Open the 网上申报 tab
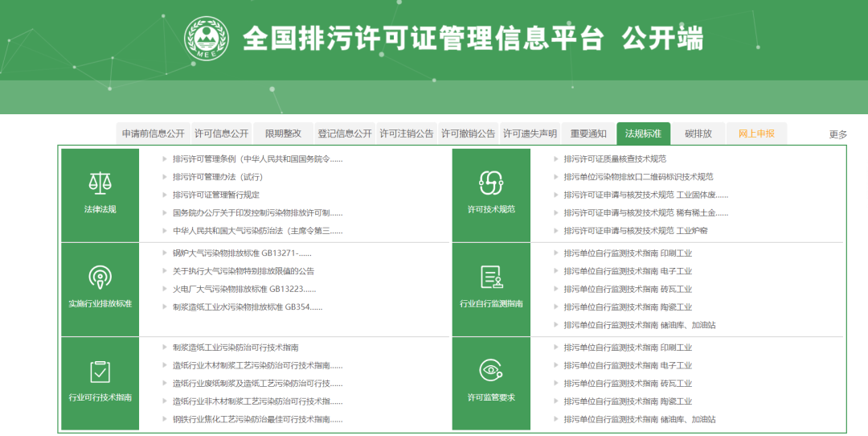 click(x=756, y=134)
